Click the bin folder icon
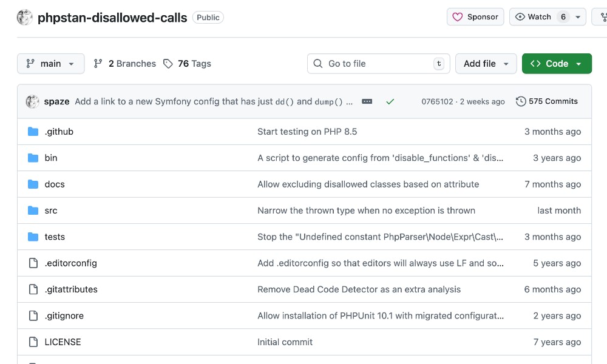Viewport: 607px width, 364px height. (33, 158)
